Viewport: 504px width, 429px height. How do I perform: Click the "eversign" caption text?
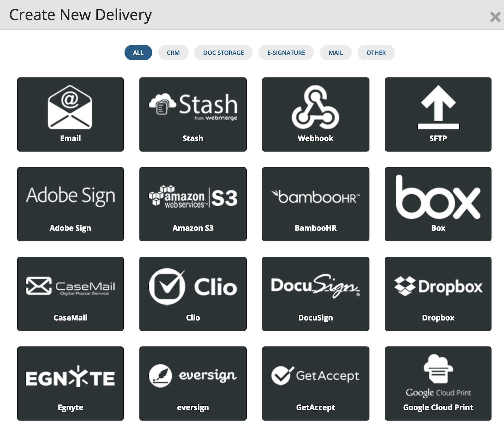(193, 408)
